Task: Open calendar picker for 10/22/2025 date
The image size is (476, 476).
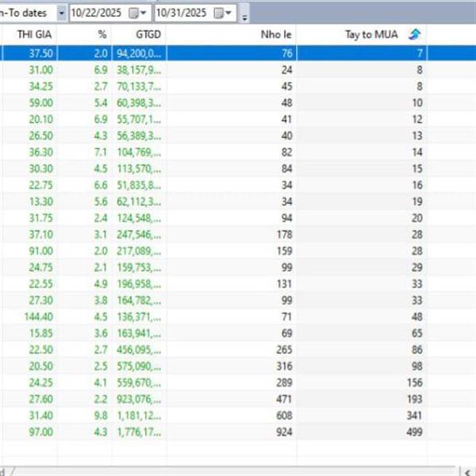Action: 137,13
